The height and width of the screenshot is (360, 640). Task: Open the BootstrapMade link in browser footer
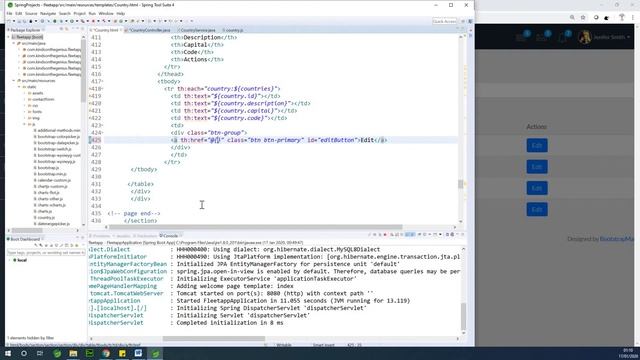(617, 239)
